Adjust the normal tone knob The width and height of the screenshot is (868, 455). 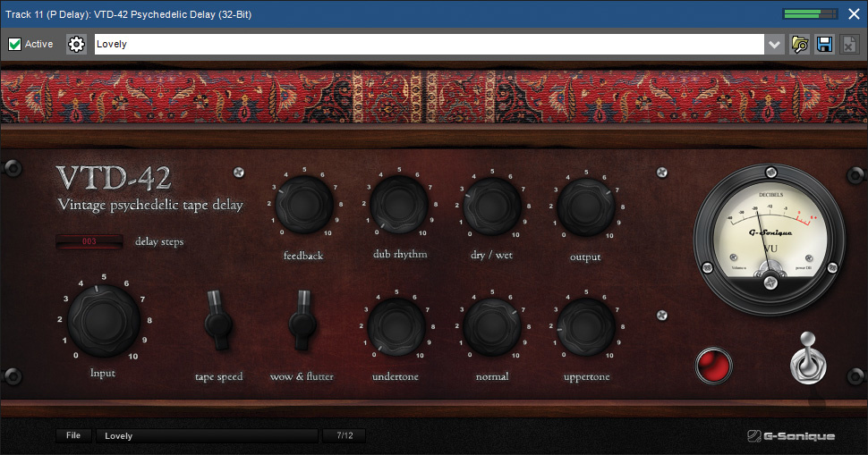(491, 327)
